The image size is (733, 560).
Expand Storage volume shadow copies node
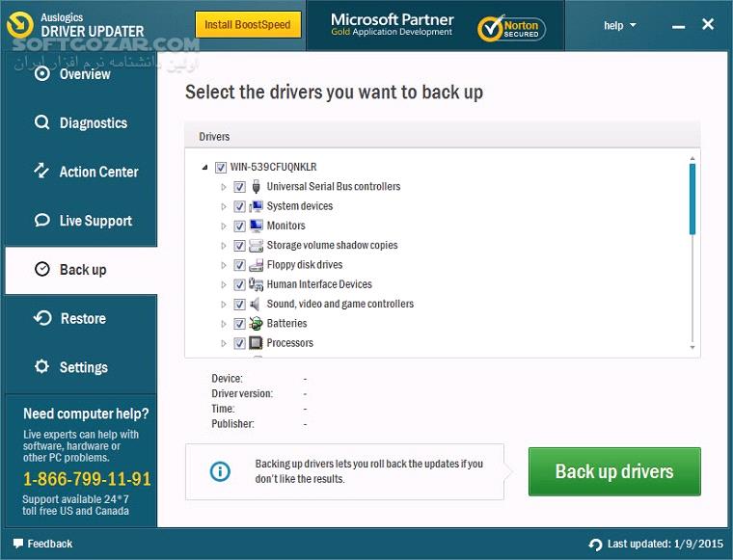pos(224,246)
